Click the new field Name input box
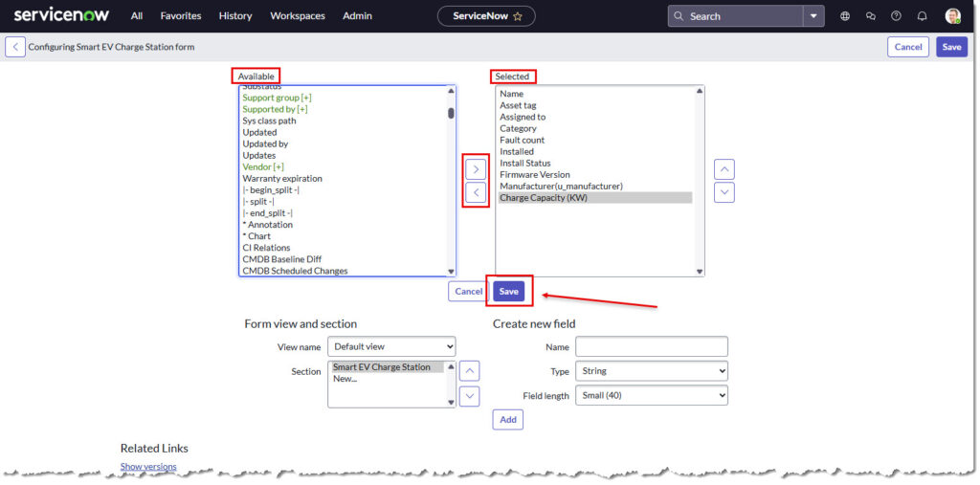Image resolution: width=980 pixels, height=485 pixels. 651,346
